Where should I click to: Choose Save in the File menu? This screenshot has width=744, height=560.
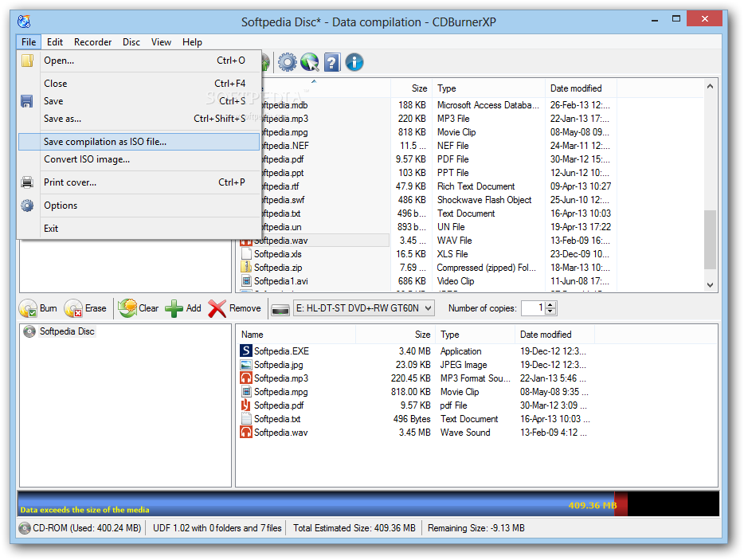139,101
